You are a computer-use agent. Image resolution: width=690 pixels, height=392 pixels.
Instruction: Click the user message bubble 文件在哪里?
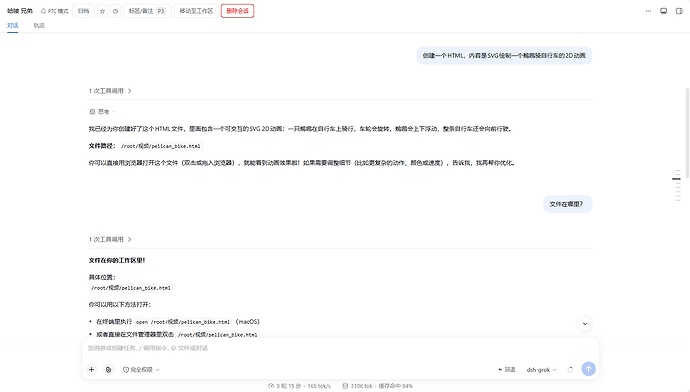(x=568, y=204)
